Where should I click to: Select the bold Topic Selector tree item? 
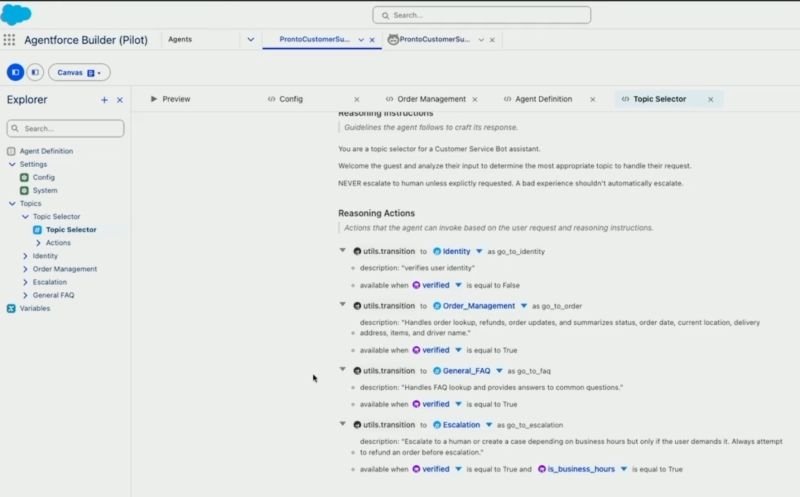71,230
